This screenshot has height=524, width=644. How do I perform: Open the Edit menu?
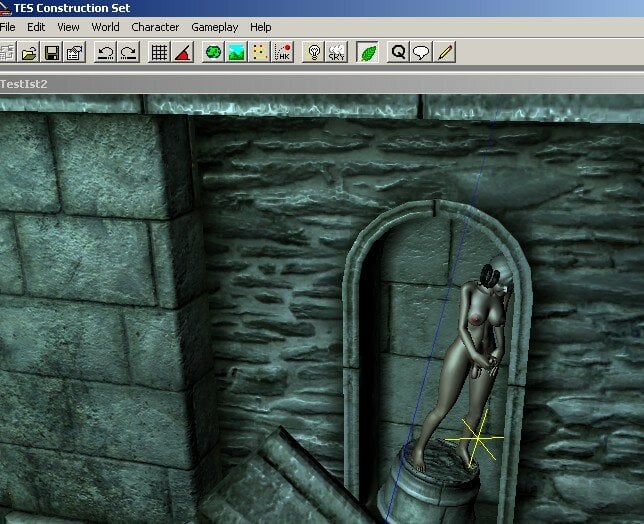(36, 27)
